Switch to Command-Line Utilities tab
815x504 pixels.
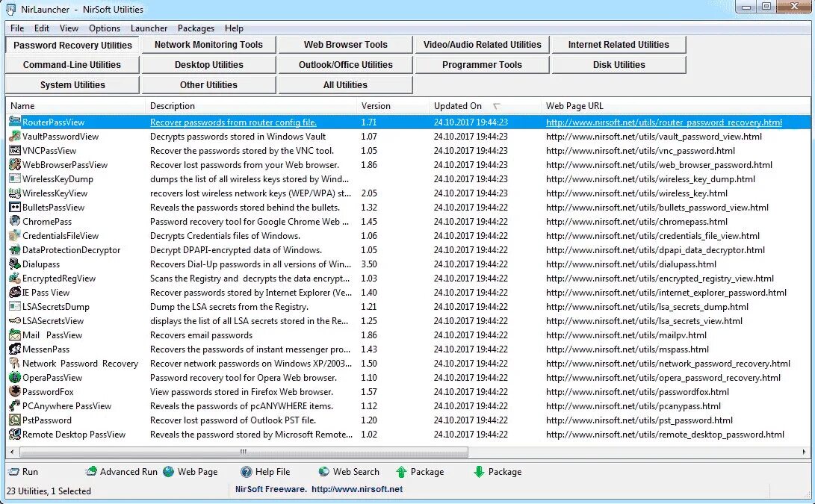tap(72, 65)
